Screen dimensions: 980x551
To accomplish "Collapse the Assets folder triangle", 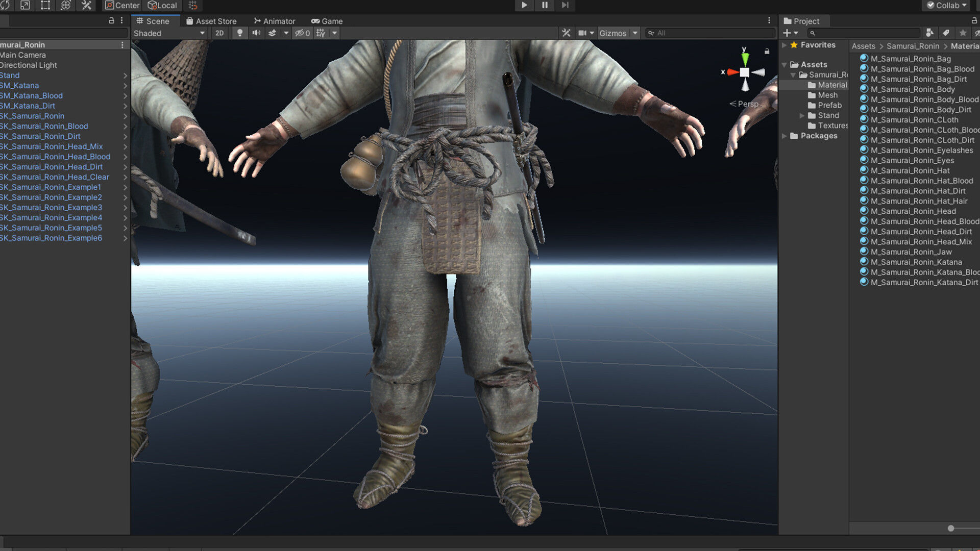I will 785,65.
